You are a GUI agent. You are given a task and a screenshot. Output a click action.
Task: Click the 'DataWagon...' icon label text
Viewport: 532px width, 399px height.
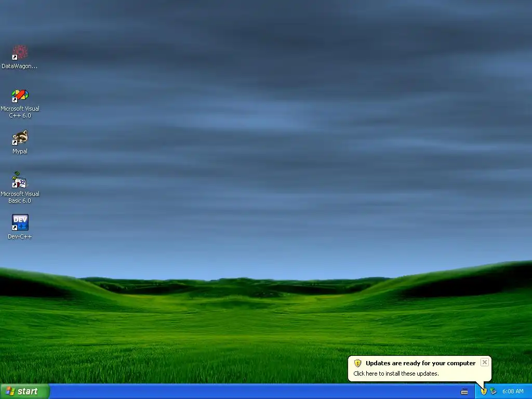click(20, 66)
